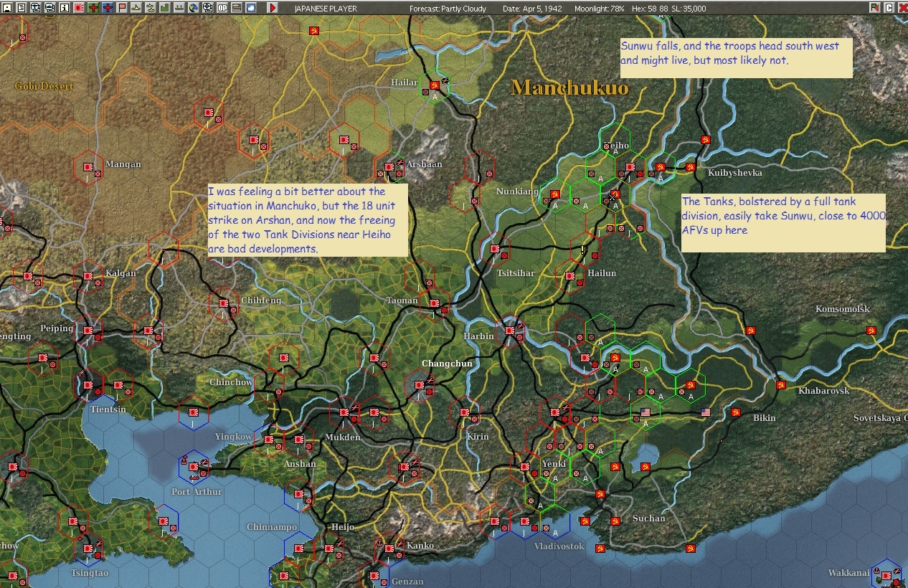
Task: Select the unit stack at Hailar
Action: pos(435,85)
